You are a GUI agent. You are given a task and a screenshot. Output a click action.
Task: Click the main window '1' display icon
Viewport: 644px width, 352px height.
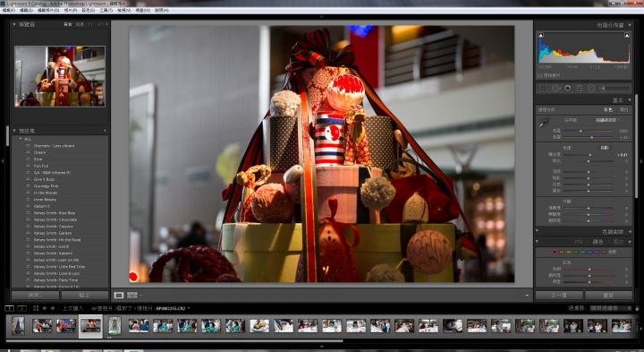(x=10, y=308)
